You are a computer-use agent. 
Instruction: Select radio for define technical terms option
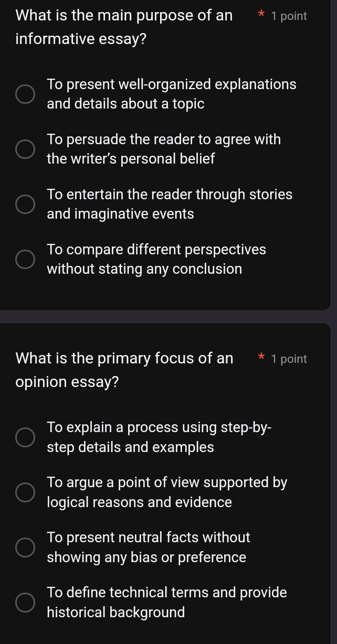tap(25, 603)
